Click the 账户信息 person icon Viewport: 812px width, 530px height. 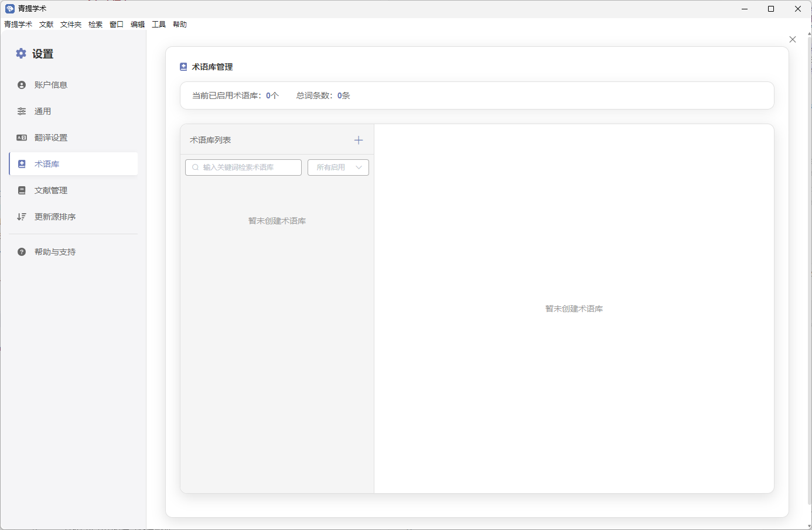(22, 85)
